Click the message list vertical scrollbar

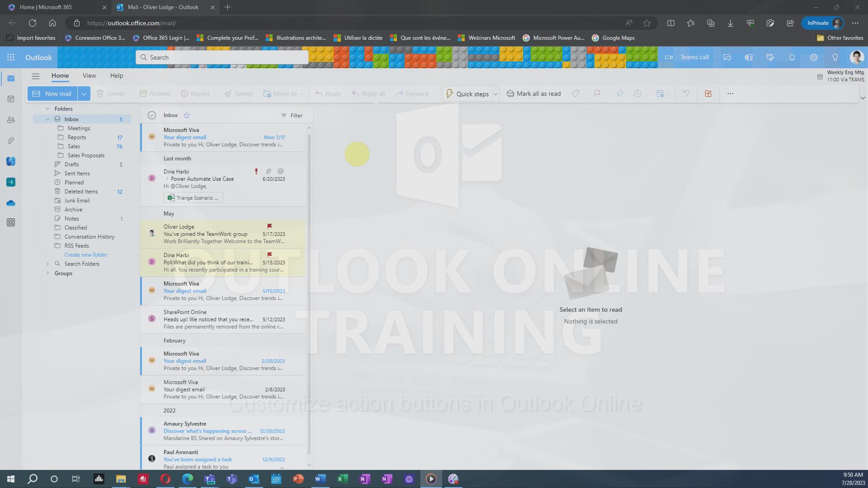tap(309, 294)
